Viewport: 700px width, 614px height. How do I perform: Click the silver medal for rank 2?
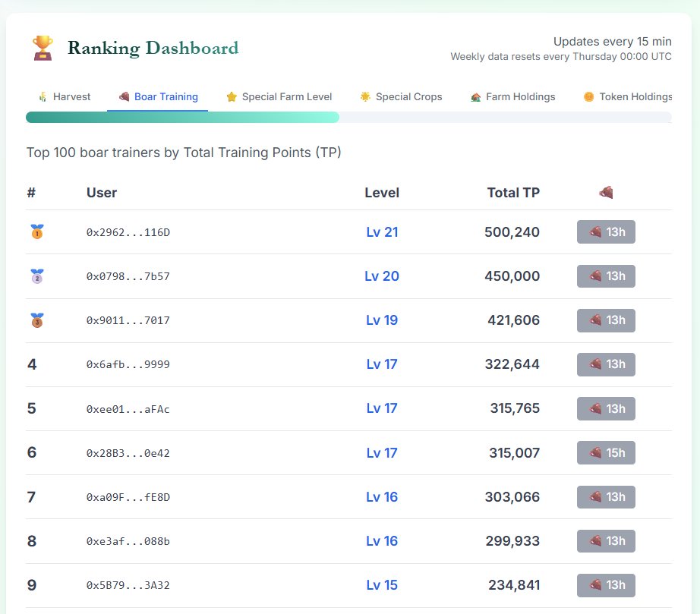(x=37, y=276)
